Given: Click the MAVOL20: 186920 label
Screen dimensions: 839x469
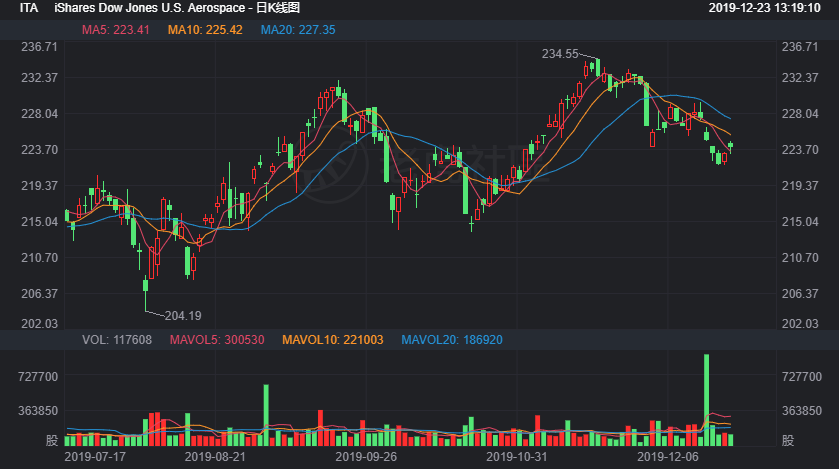Looking at the screenshot, I should 452,340.
